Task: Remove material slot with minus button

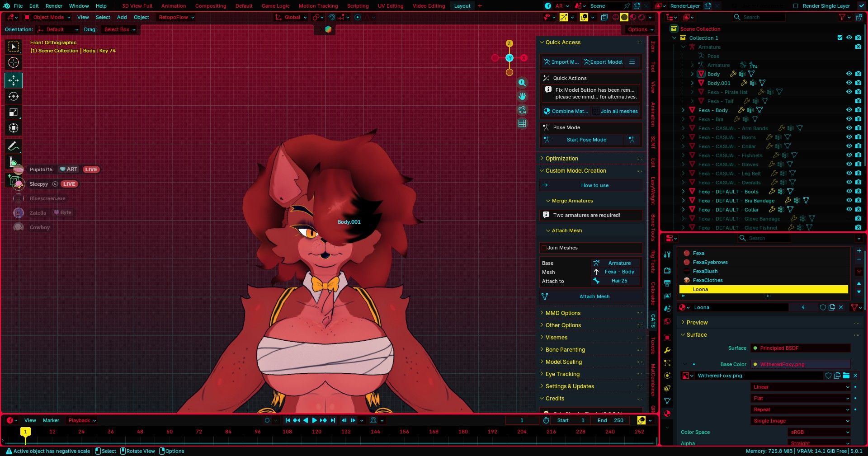Action: [x=859, y=259]
